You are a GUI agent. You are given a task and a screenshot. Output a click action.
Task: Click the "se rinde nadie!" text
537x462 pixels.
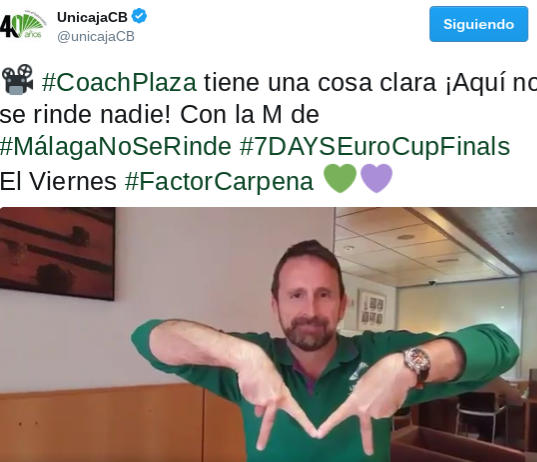85,114
